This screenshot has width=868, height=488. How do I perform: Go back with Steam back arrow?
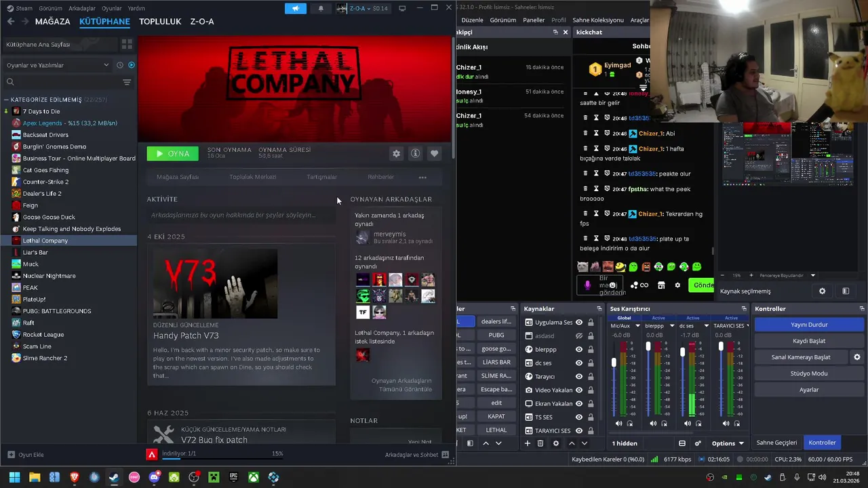point(11,22)
